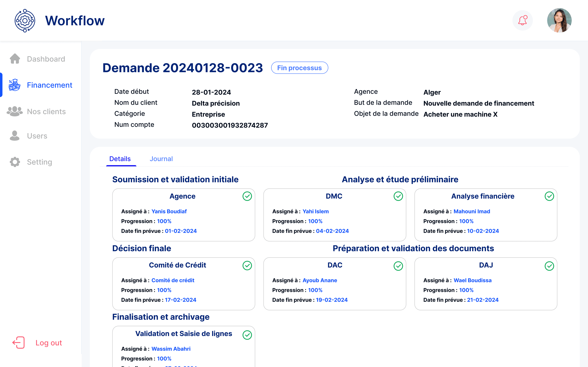Click the Log out door icon
588x367 pixels.
[x=19, y=343]
